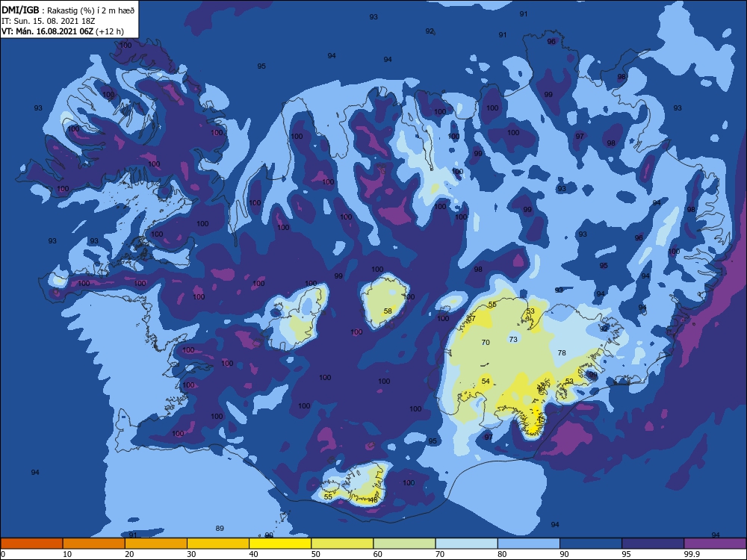Image resolution: width=747 pixels, height=560 pixels.
Task: Click the '54' humidity value on the map
Action: [x=486, y=381]
